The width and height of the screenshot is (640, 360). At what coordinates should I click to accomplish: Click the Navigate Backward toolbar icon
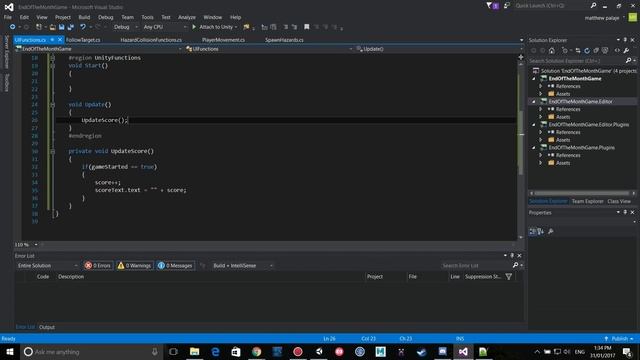(12, 27)
